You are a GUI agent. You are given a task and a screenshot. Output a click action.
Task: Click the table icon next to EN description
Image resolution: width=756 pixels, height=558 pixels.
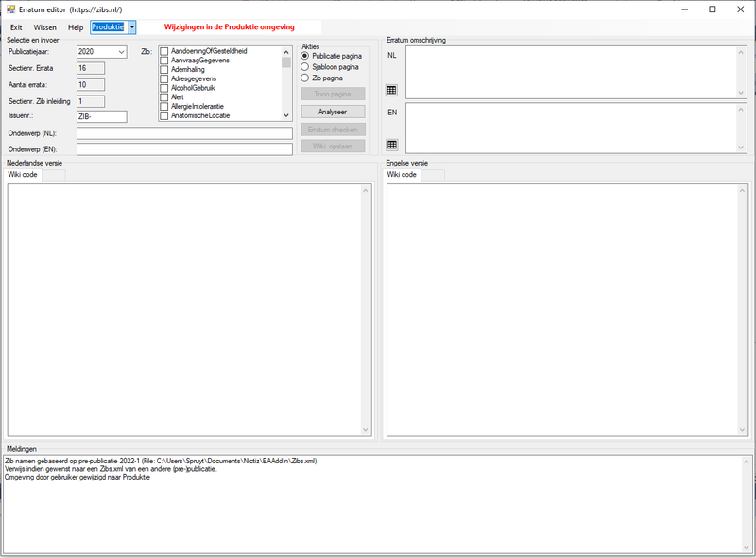pos(392,145)
